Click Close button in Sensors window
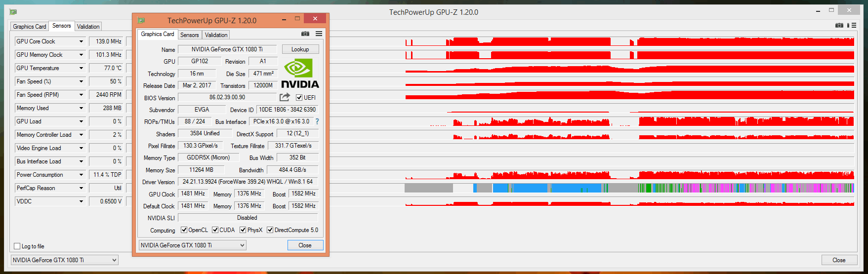868x274 pixels. coord(839,260)
